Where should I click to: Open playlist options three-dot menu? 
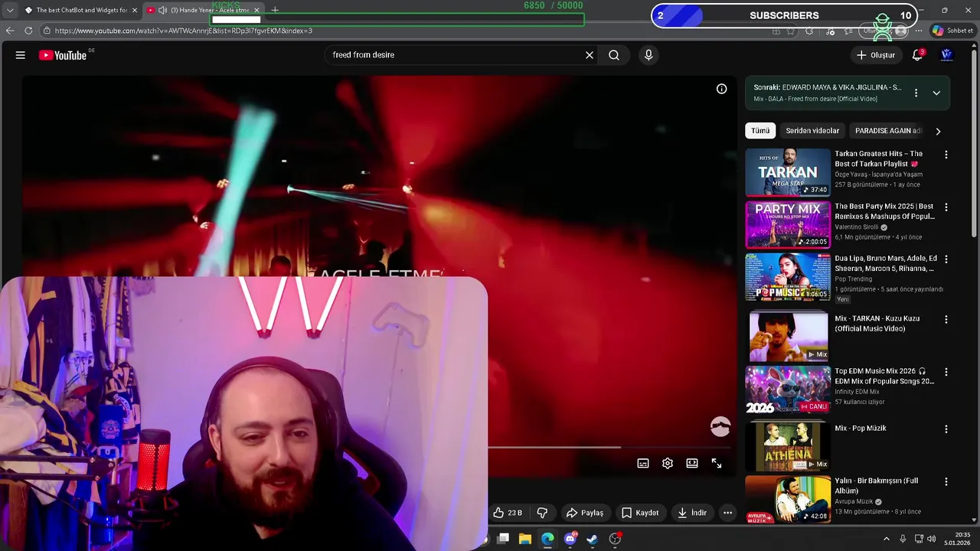[x=916, y=93]
